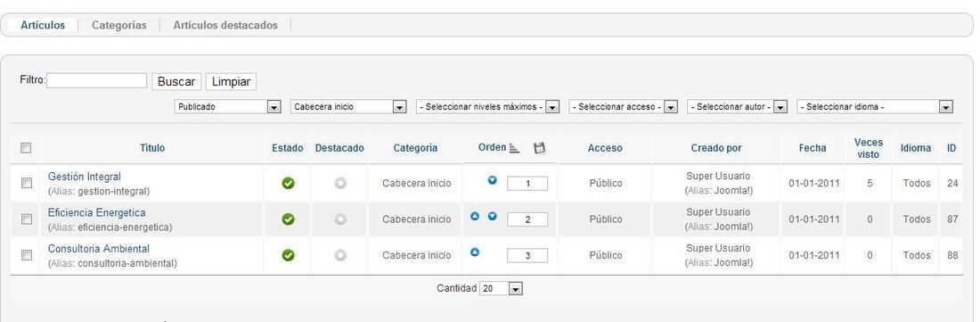Expand the Seleccionar idioma dropdown
This screenshot has width=980, height=322.
click(x=875, y=107)
